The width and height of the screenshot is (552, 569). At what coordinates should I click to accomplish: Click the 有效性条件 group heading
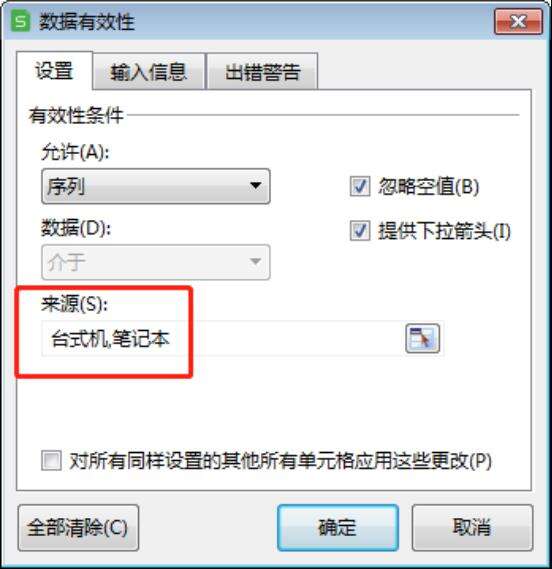pos(76,116)
